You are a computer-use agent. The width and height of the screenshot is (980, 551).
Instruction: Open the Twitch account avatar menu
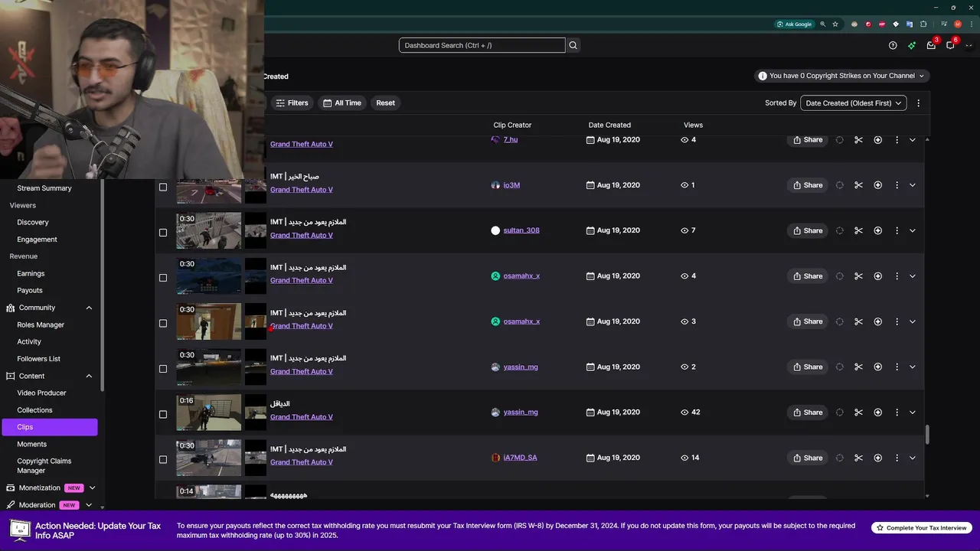(969, 45)
